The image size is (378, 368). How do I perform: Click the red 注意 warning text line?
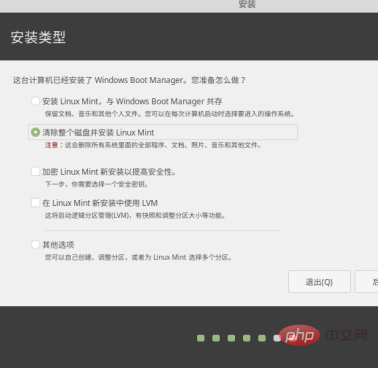point(153,145)
